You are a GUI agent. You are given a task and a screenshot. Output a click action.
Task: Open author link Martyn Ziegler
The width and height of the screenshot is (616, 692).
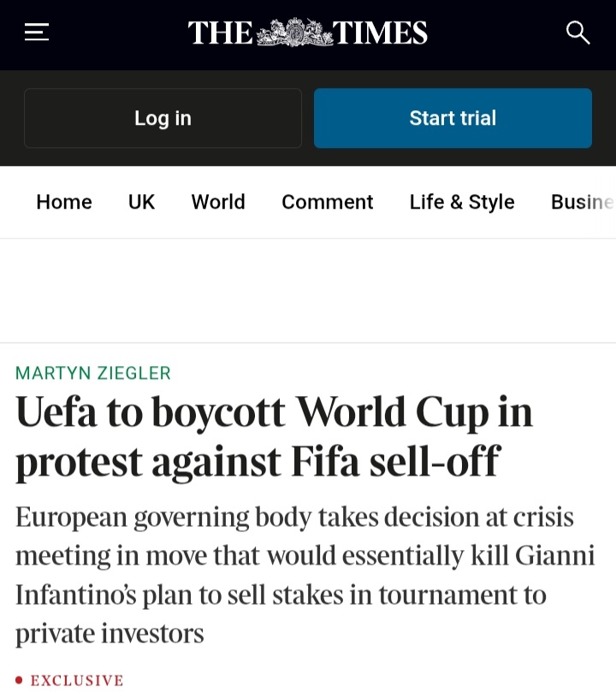tap(93, 373)
